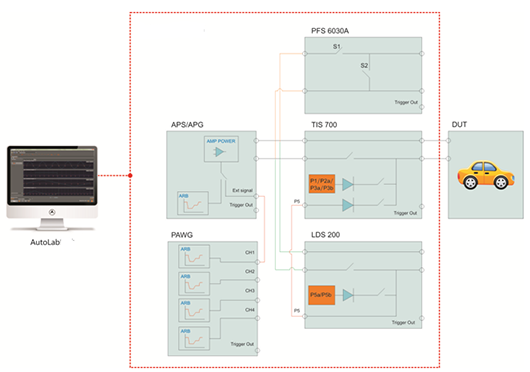Screen dimensions: 530x372
Task: Toggle switch S1 in PFS 6030A
Action: [x=338, y=50]
